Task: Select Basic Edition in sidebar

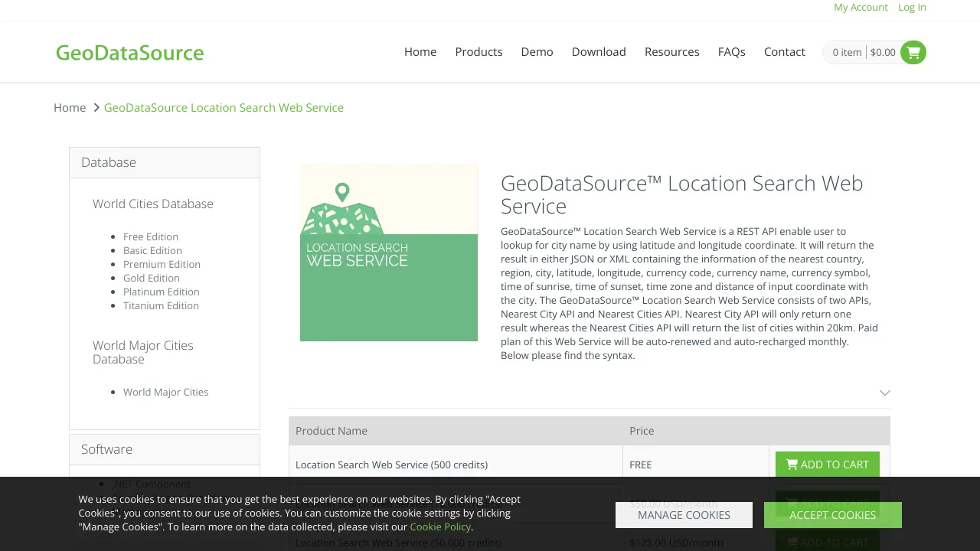Action: (152, 250)
